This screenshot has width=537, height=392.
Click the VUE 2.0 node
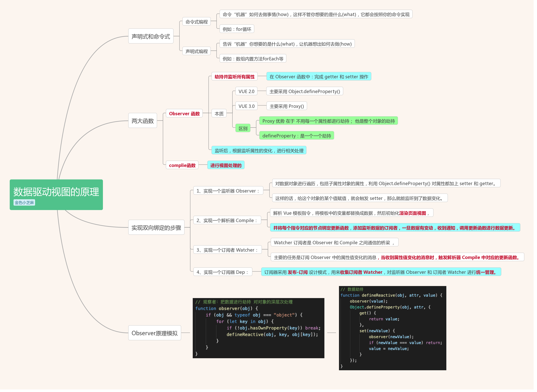click(246, 91)
